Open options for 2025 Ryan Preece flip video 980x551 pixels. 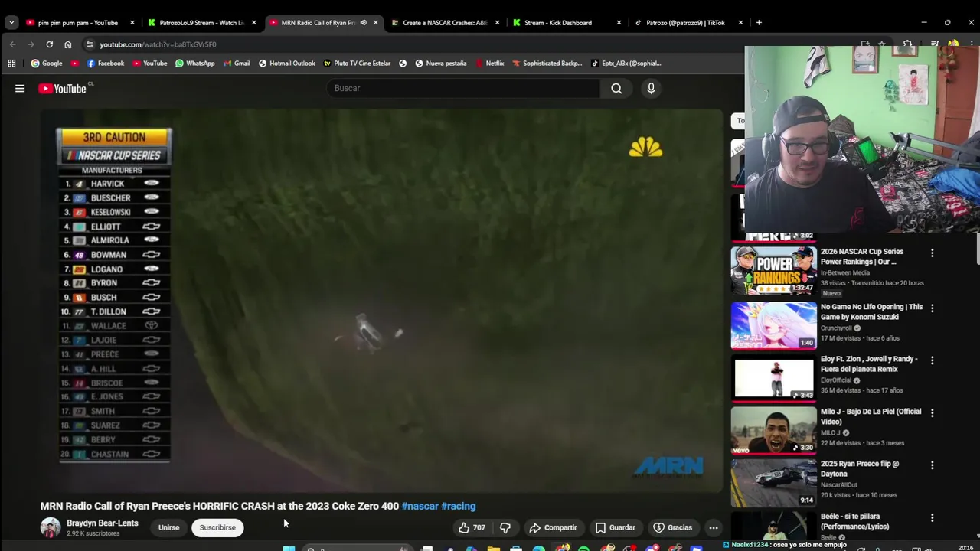tap(932, 465)
